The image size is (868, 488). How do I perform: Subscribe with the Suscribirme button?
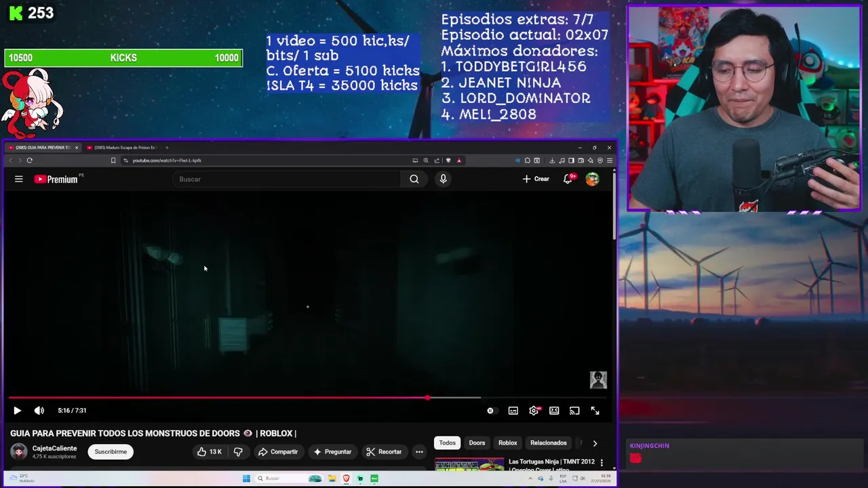[111, 451]
